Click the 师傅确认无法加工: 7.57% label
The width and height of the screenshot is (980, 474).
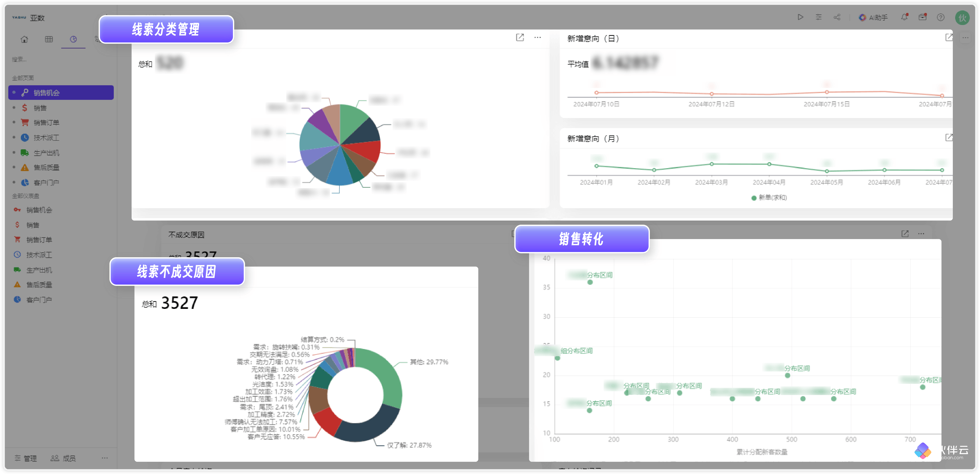(x=261, y=422)
